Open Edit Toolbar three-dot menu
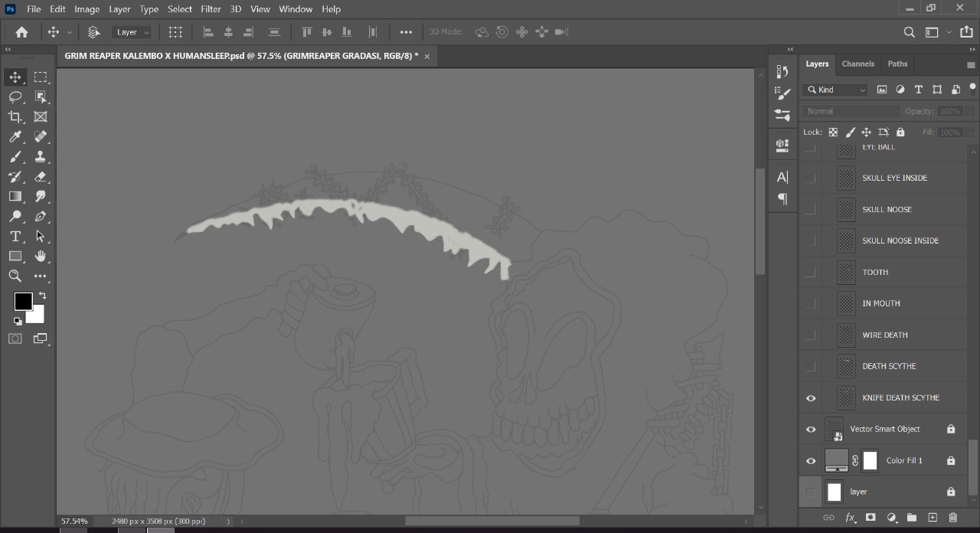This screenshot has width=980, height=533. click(41, 276)
